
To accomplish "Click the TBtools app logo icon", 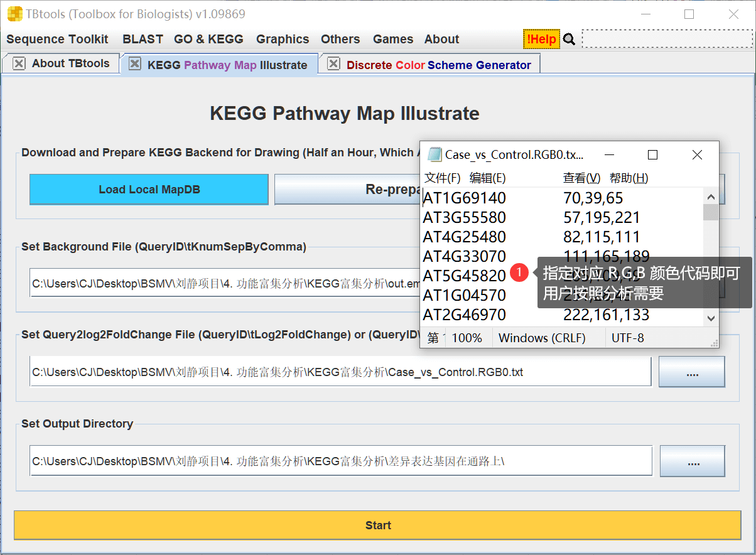I will click(x=14, y=14).
